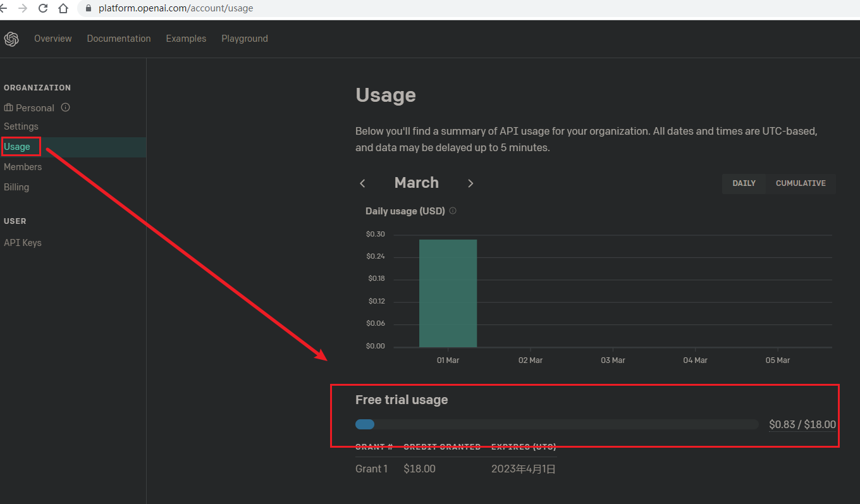Click the Personal organization briefcase icon
Image resolution: width=860 pixels, height=504 pixels.
pyautogui.click(x=8, y=108)
